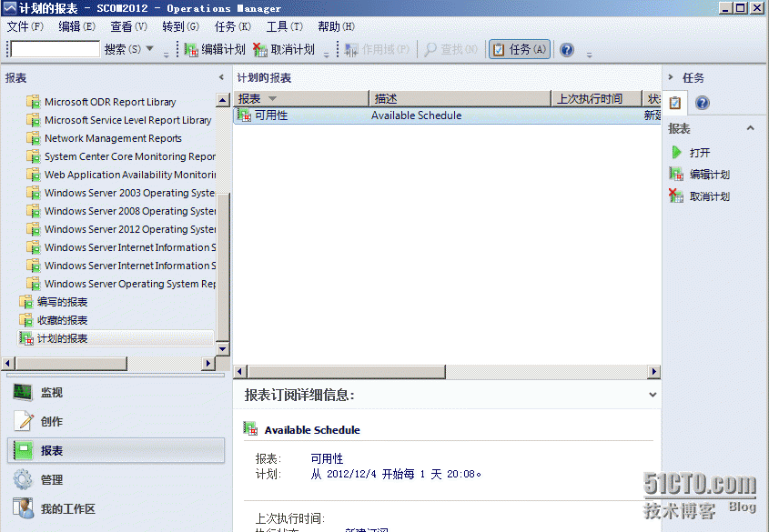Click the 编辑计划 icon in the tasks pane
This screenshot has width=769, height=532.
pos(676,174)
